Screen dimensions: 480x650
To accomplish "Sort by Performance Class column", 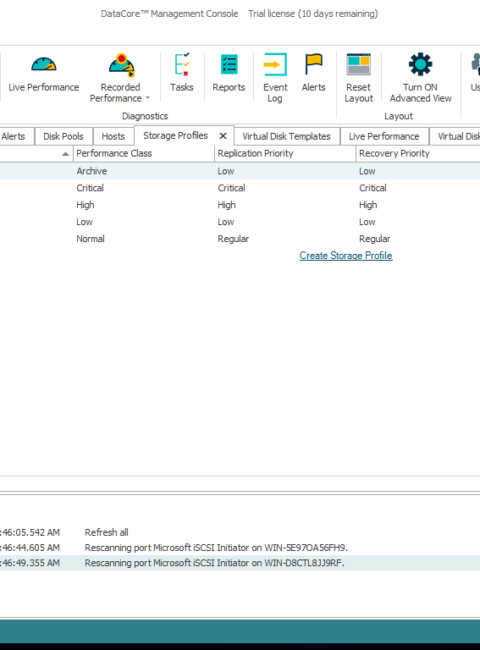I will pyautogui.click(x=144, y=153).
